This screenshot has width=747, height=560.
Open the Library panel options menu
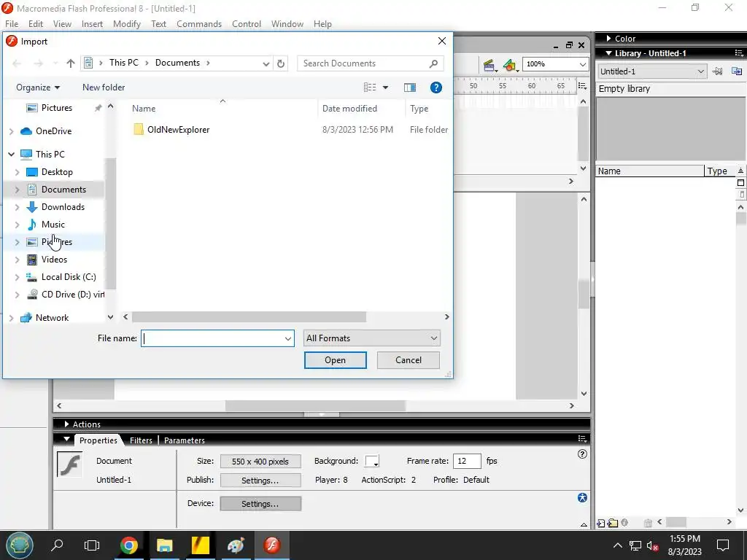(739, 52)
